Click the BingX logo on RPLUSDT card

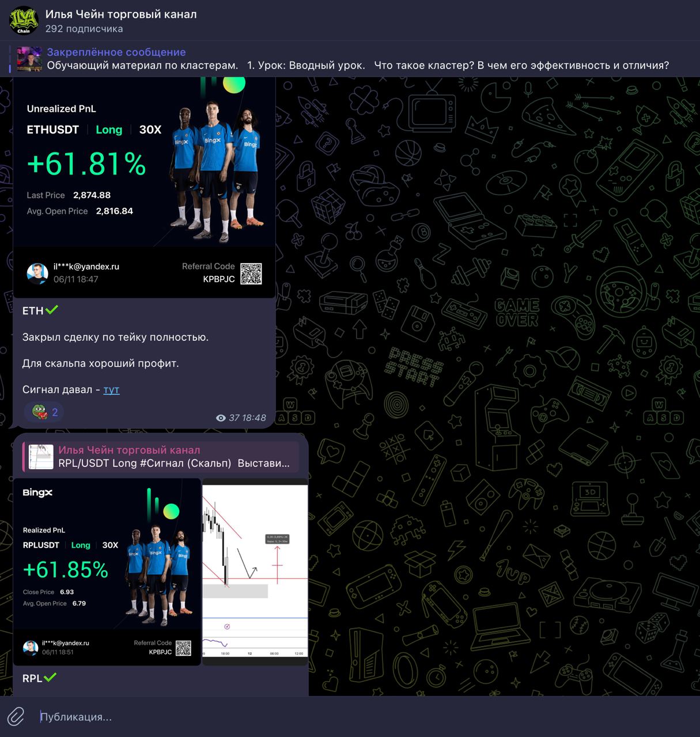[37, 492]
